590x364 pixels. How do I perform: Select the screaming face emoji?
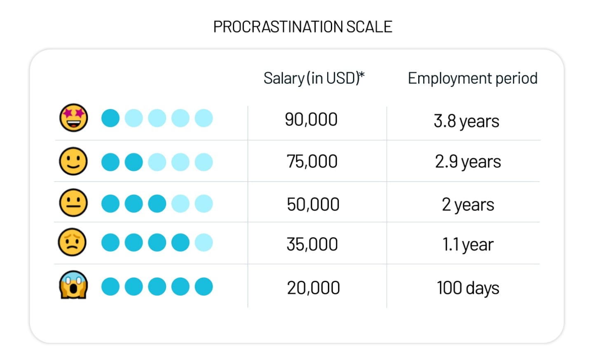tap(73, 285)
